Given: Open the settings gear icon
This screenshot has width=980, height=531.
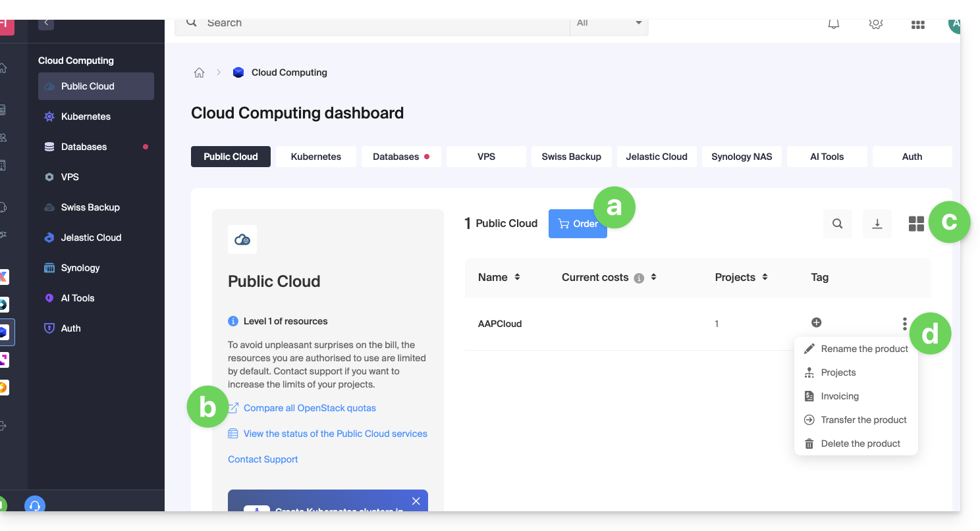Looking at the screenshot, I should point(875,24).
